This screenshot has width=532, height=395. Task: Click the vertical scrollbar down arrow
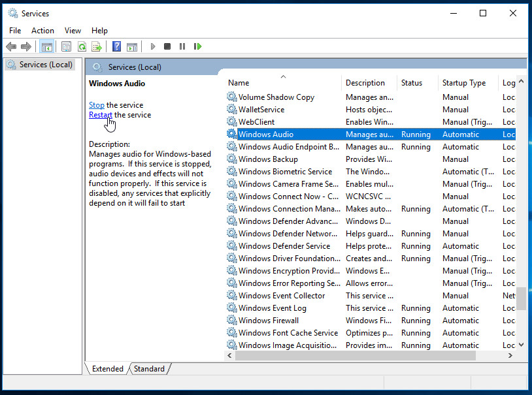pyautogui.click(x=522, y=345)
